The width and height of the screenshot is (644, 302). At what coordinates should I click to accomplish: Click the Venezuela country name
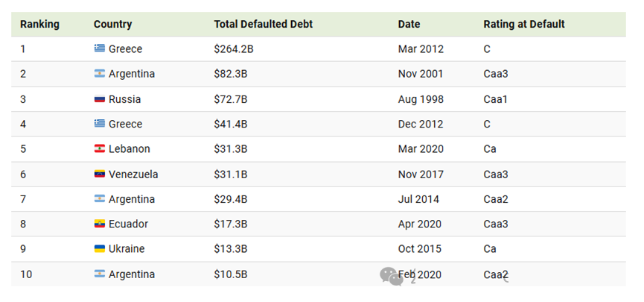pos(133,174)
